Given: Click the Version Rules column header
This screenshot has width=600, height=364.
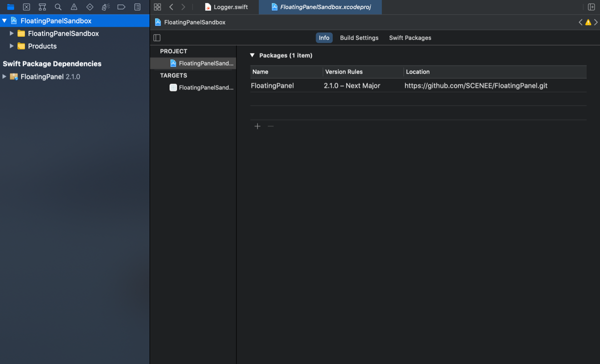Looking at the screenshot, I should tap(363, 72).
